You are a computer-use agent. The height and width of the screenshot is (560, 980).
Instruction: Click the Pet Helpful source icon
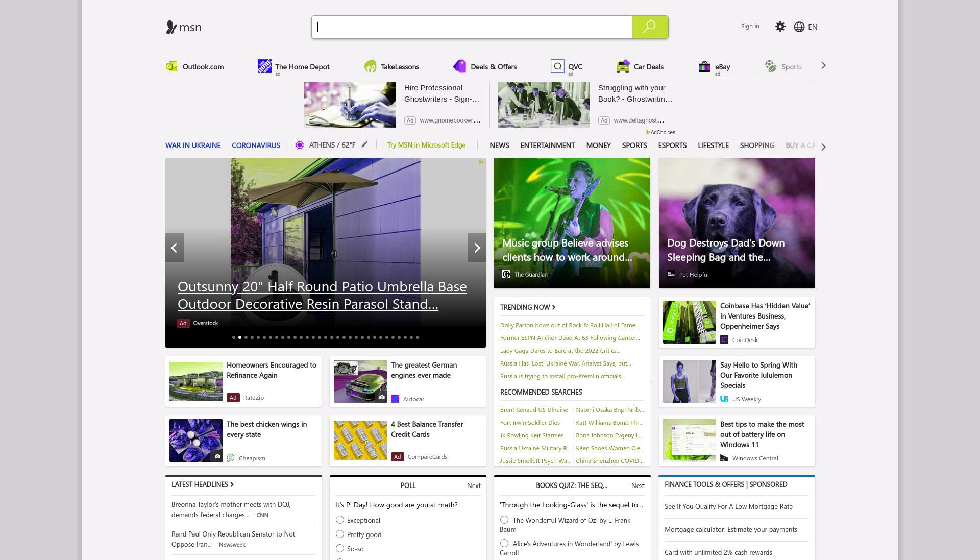[x=671, y=274]
